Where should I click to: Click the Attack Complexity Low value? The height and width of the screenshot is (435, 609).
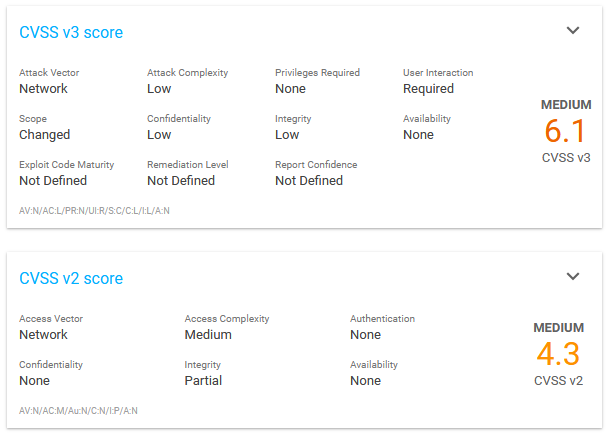point(159,89)
